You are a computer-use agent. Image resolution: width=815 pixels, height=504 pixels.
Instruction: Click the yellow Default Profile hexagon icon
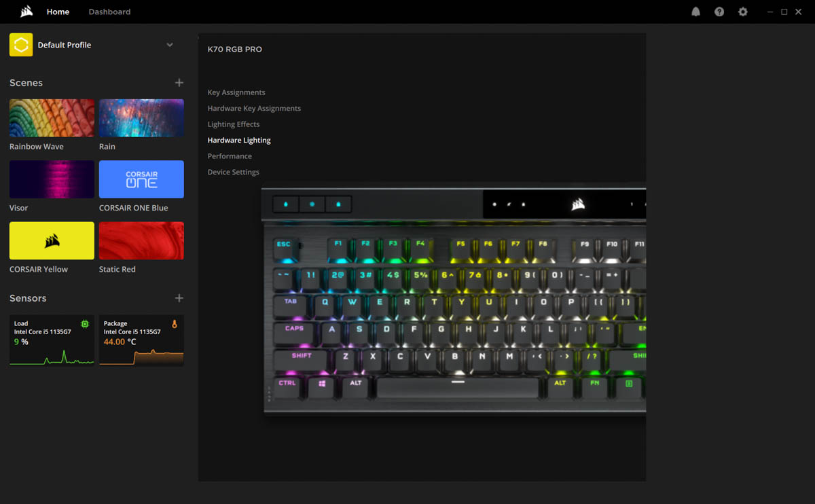21,45
